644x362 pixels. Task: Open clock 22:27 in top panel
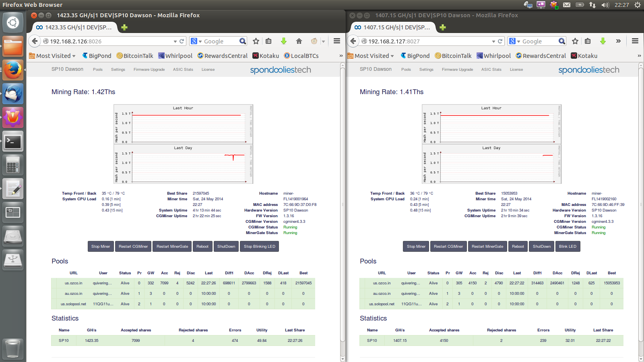tap(621, 5)
